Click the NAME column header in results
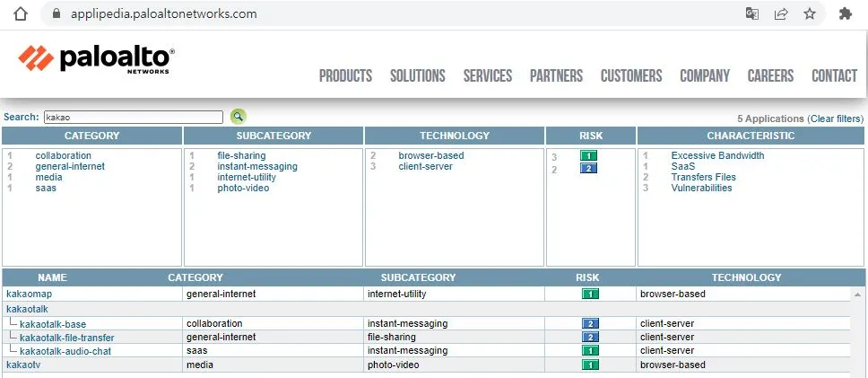The height and width of the screenshot is (378, 868). [52, 277]
